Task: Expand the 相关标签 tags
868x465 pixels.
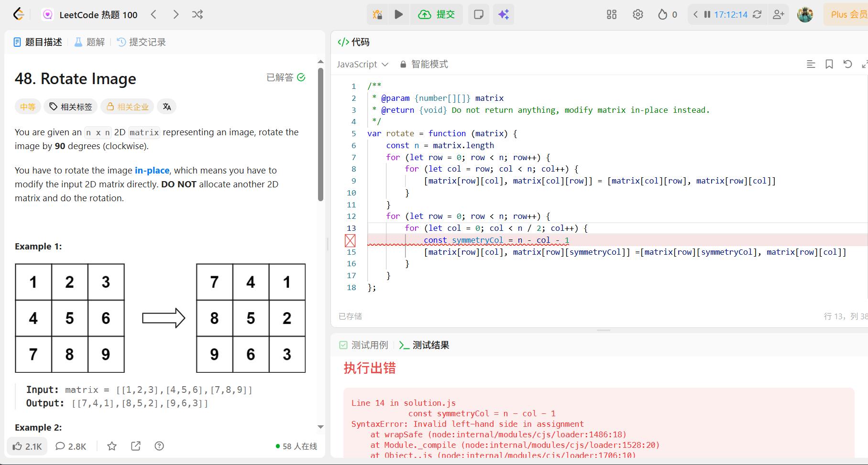Action: click(x=71, y=107)
